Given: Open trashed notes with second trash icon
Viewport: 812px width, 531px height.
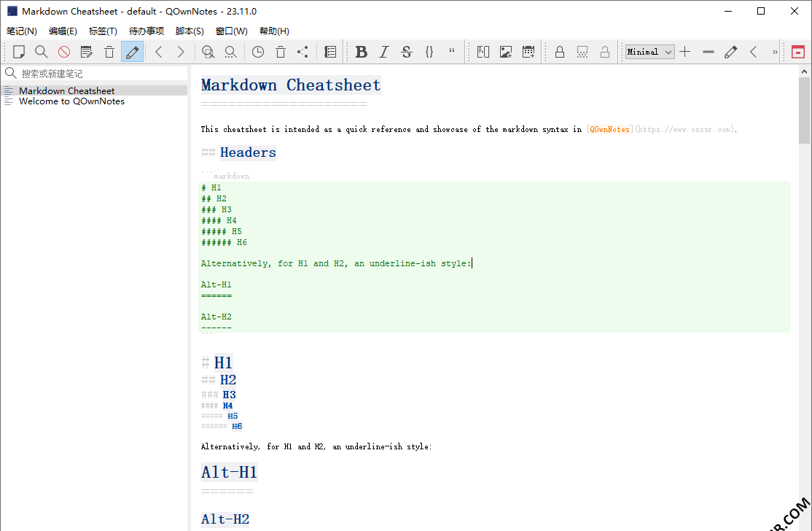Looking at the screenshot, I should click(281, 52).
